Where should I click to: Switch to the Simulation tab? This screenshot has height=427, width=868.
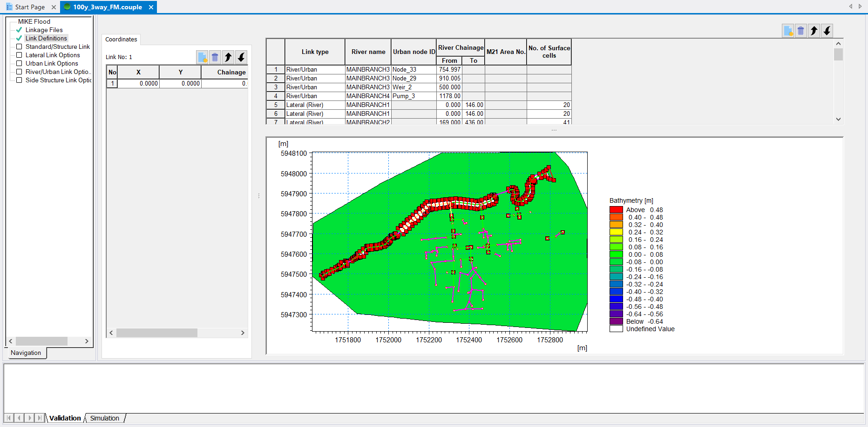(x=104, y=418)
